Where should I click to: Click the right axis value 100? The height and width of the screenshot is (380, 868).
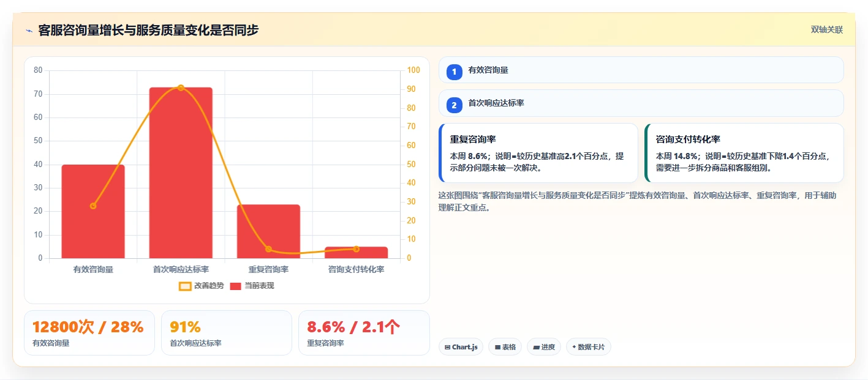413,70
